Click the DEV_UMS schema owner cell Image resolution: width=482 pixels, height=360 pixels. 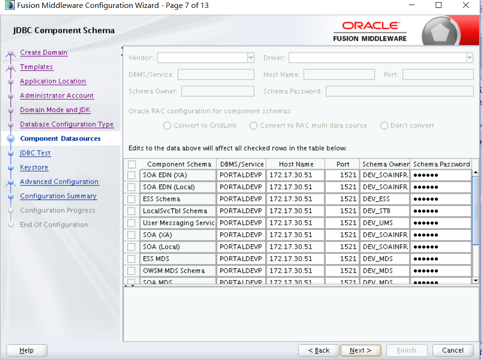tap(385, 223)
